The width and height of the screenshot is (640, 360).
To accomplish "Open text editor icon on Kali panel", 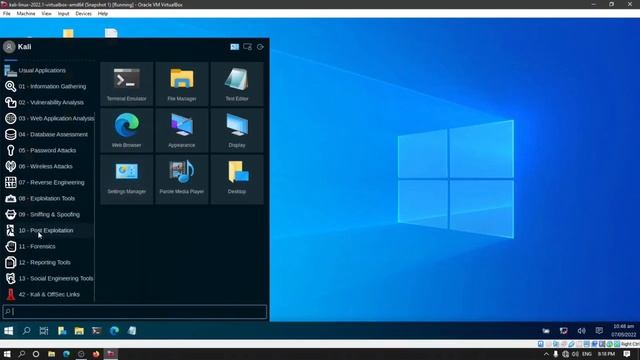I will tap(132, 331).
